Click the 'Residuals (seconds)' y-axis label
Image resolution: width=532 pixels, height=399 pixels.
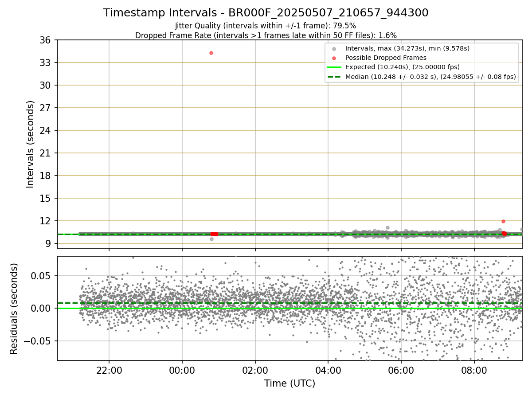pos(14,308)
